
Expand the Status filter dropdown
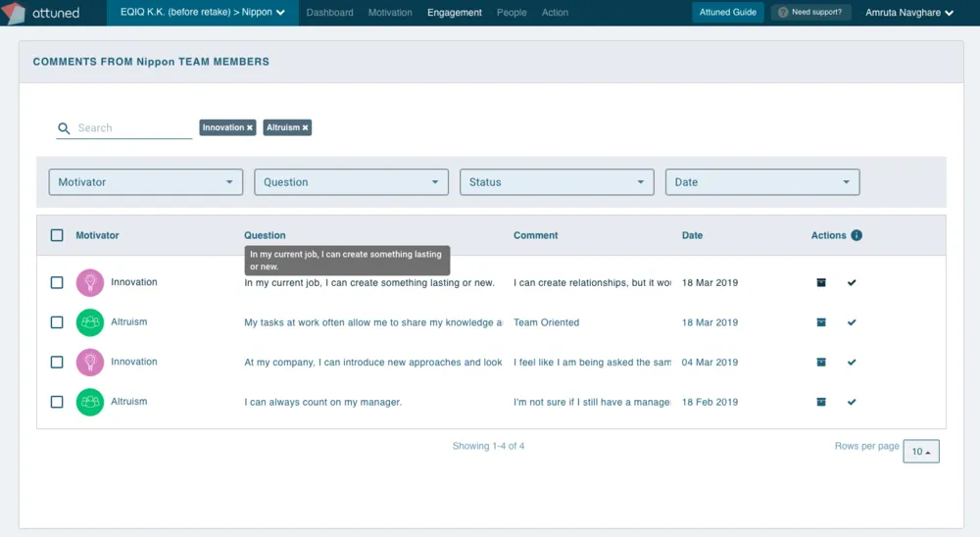557,182
